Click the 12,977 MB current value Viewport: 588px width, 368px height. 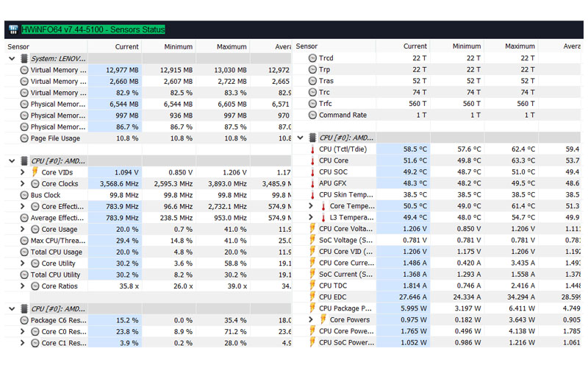click(122, 70)
